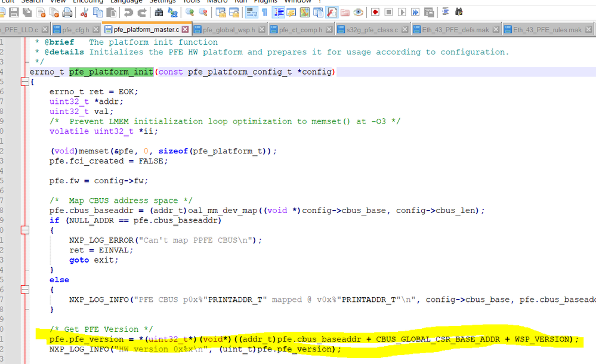
Task: Open the Replace dialog icon
Action: click(172, 13)
